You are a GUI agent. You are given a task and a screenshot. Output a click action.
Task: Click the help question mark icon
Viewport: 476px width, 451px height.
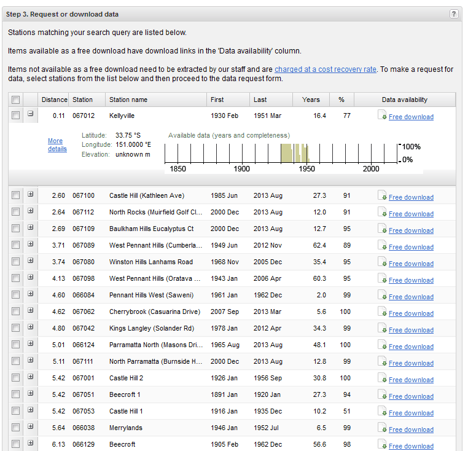click(454, 14)
